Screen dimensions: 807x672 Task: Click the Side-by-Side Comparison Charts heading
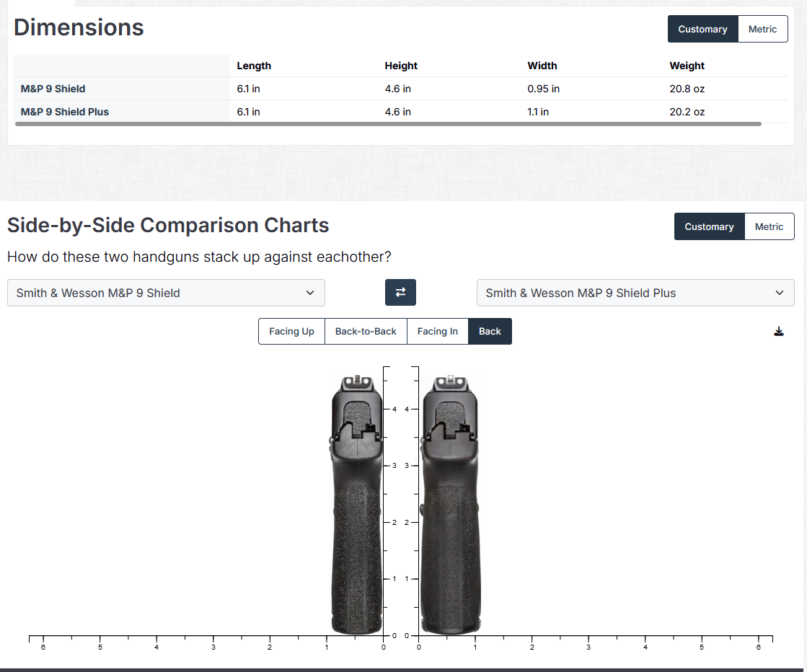(168, 226)
